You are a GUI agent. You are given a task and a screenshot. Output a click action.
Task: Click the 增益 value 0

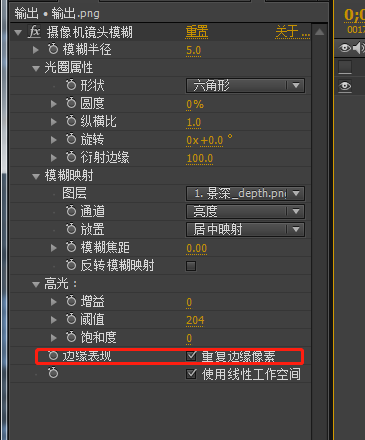[189, 303]
